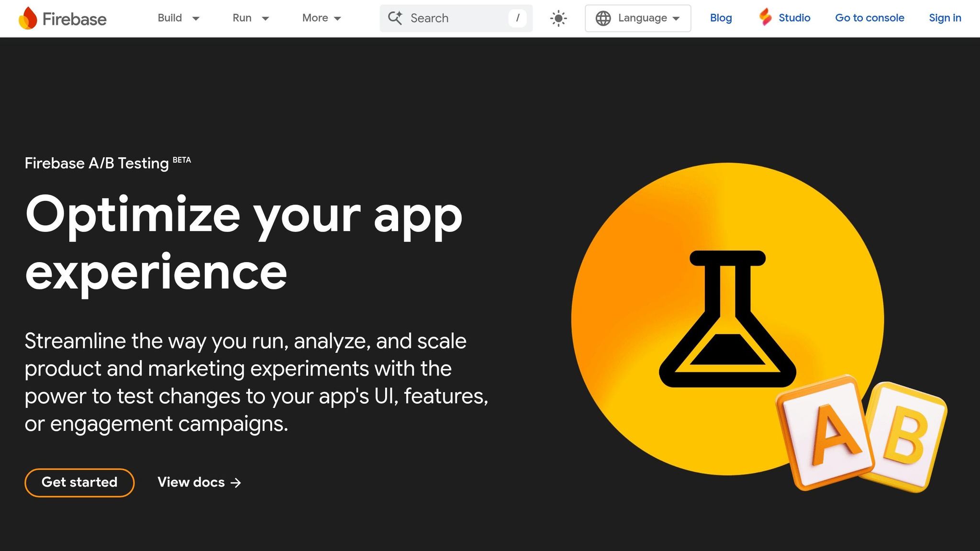The image size is (980, 551).
Task: Open the Studio link
Action: 785,18
